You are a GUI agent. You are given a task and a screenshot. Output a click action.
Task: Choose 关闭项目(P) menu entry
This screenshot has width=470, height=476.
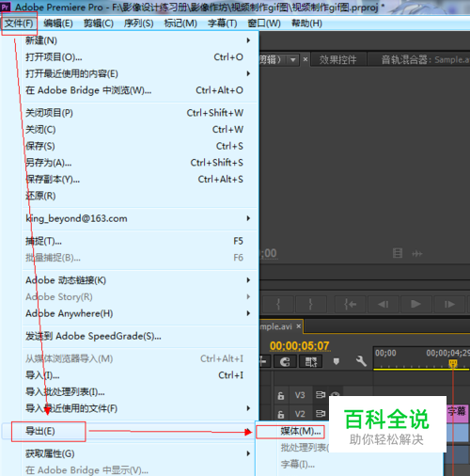[139, 113]
